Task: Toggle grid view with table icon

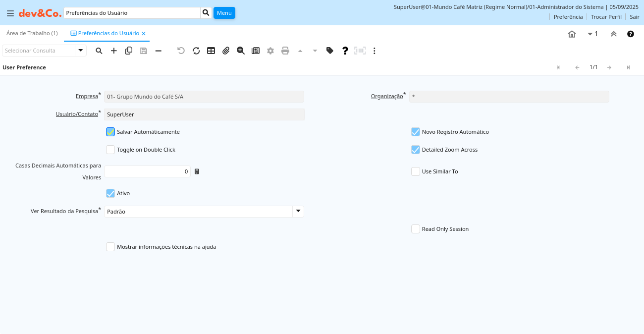Action: click(211, 51)
